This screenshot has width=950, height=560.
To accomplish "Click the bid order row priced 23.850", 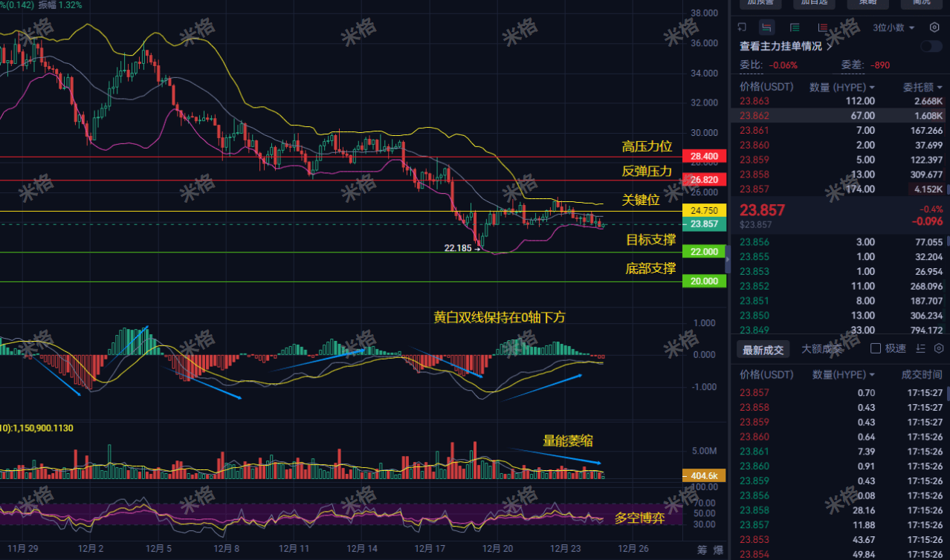I will coord(840,315).
